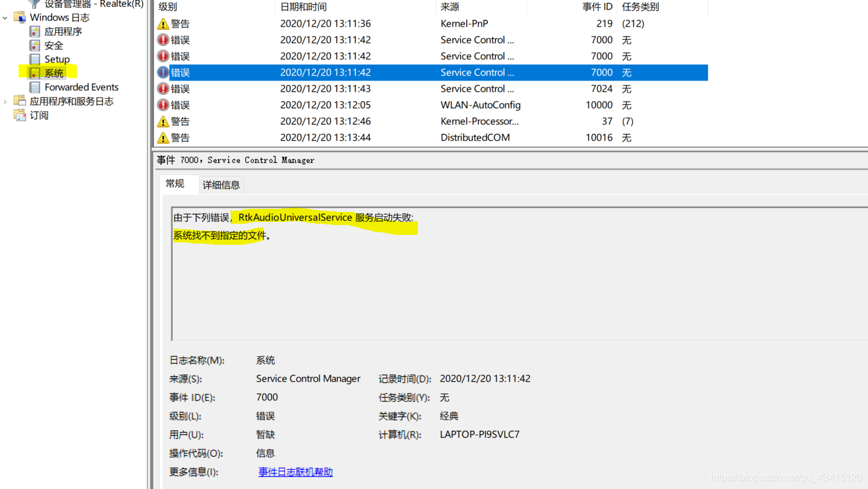Select 订阅 in the tree
Screen dimensions: 868x489
(x=39, y=115)
